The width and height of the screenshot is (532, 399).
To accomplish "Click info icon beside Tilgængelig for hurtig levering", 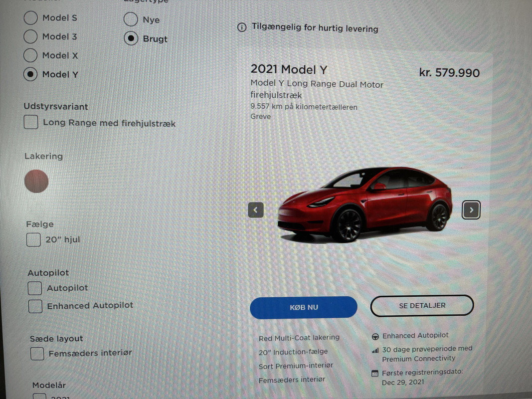I will pyautogui.click(x=242, y=27).
